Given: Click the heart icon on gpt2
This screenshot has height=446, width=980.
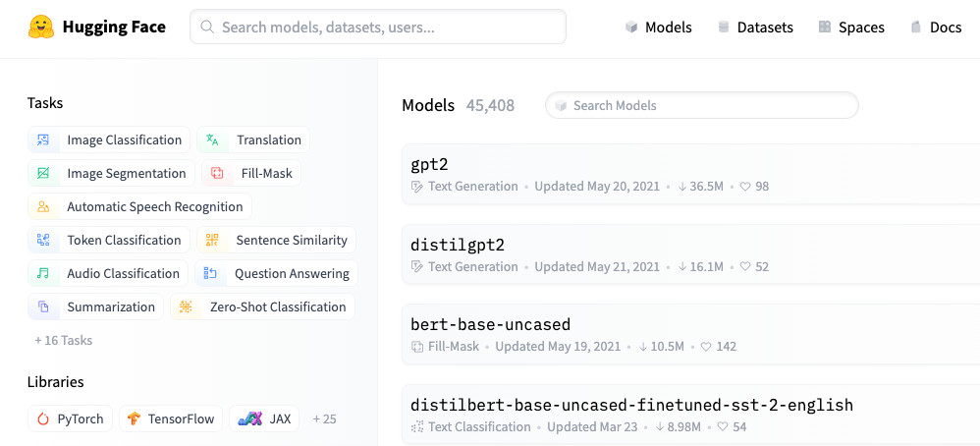Looking at the screenshot, I should coord(745,187).
